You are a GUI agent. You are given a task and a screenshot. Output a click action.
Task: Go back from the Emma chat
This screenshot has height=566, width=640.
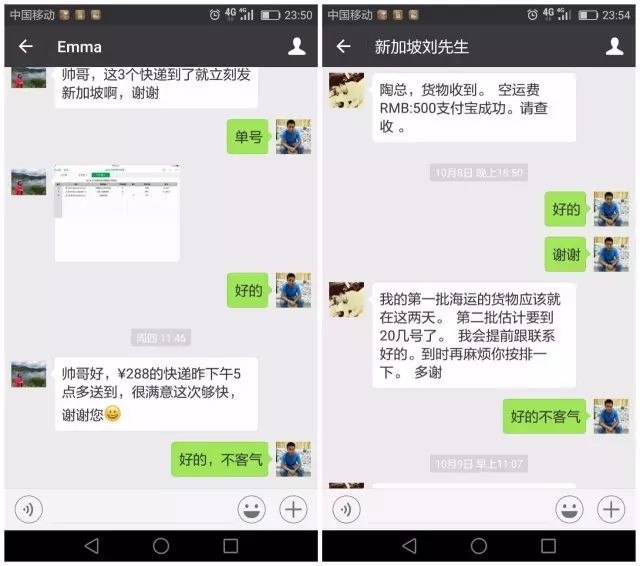[26, 47]
